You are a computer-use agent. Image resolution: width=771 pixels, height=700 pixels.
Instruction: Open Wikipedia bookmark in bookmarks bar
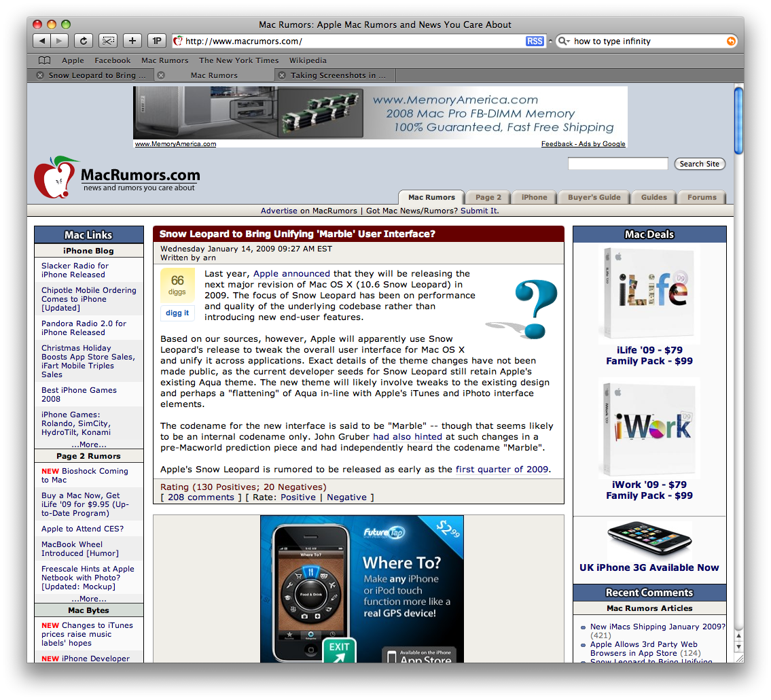(x=308, y=60)
